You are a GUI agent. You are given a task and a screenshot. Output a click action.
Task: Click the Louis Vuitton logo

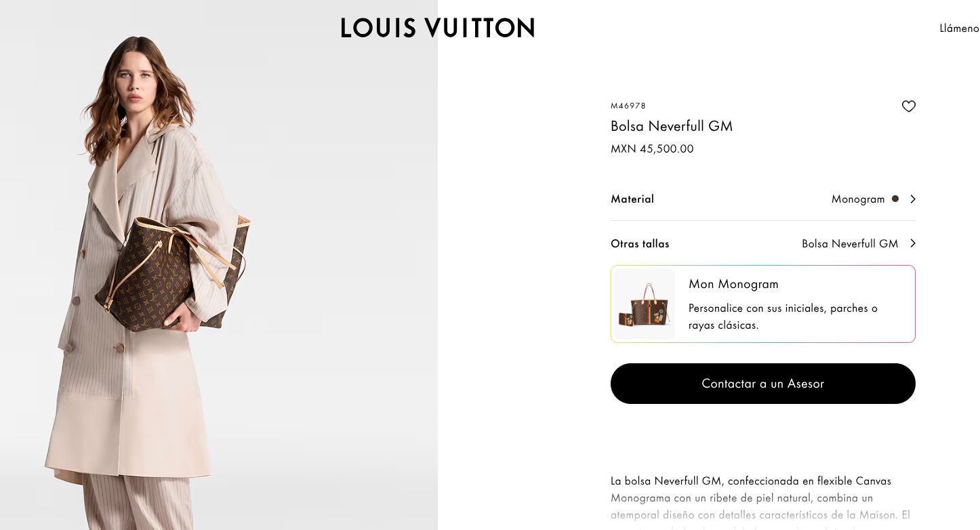pos(438,28)
